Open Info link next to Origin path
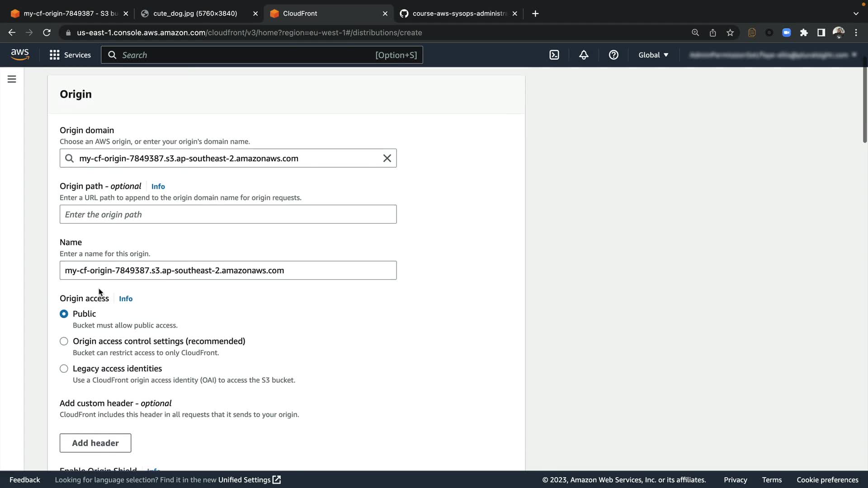This screenshot has height=488, width=868. (158, 187)
